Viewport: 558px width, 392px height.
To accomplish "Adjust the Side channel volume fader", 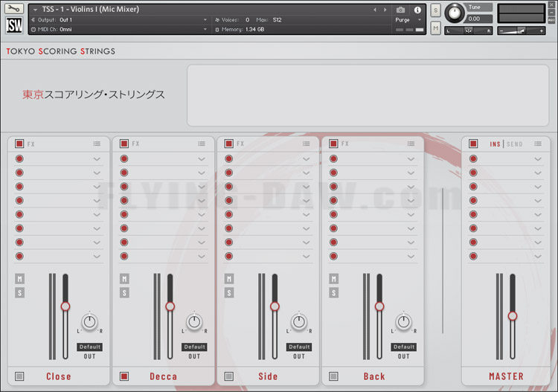I will coord(275,306).
